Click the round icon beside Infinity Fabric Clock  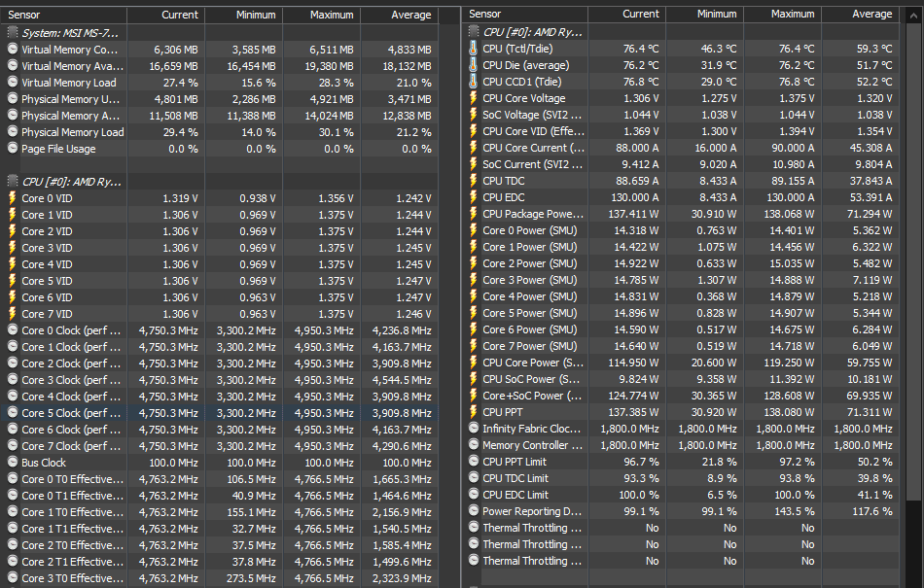coord(474,429)
